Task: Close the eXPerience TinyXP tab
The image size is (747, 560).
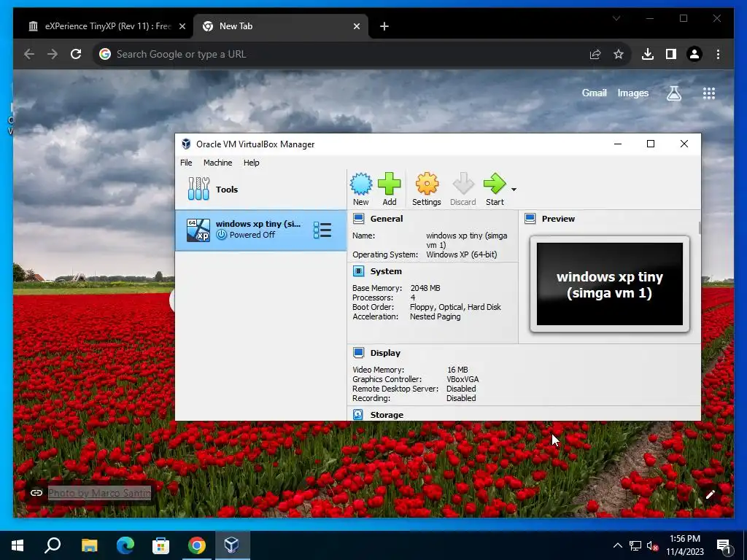Action: click(x=182, y=26)
